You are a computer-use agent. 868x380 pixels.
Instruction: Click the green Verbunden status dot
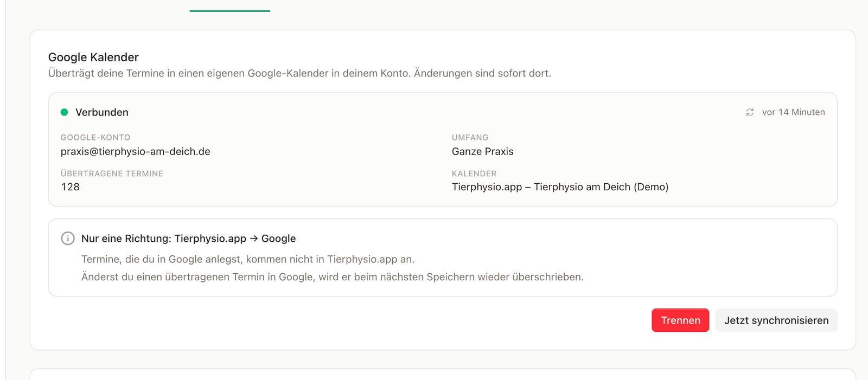(64, 112)
